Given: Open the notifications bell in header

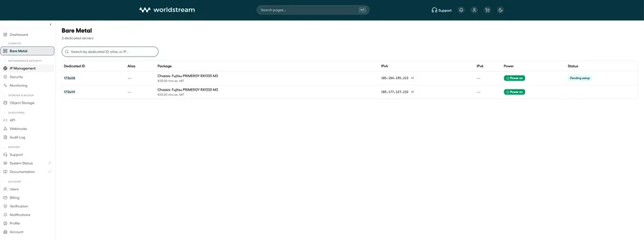Looking at the screenshot, I should pyautogui.click(x=461, y=10).
